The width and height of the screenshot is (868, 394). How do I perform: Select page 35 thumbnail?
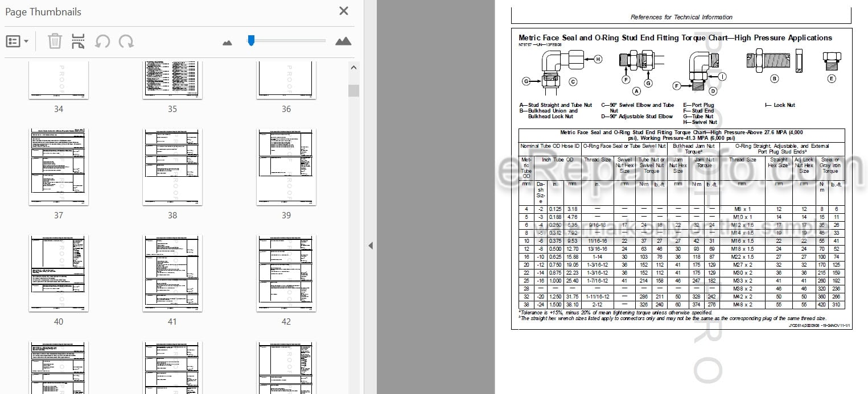[172, 80]
